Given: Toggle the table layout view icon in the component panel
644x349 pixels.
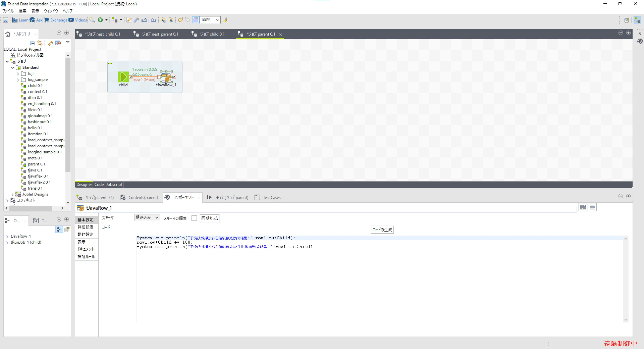Looking at the screenshot, I should pos(583,207).
